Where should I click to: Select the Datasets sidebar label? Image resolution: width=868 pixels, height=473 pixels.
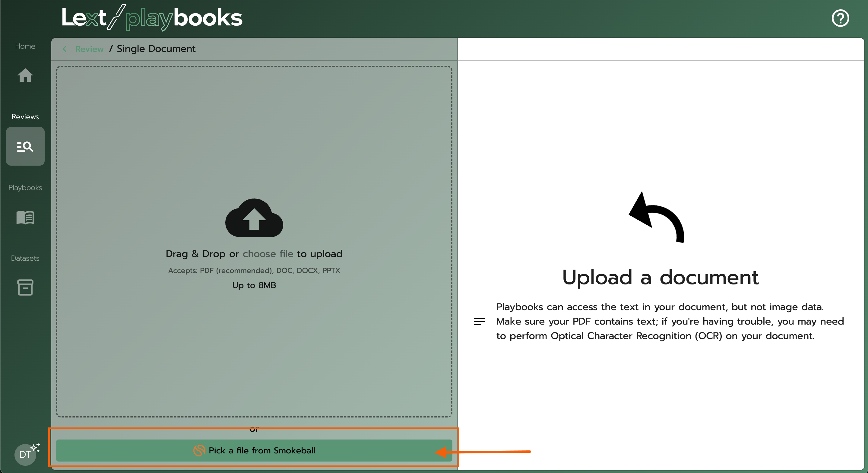[x=25, y=258]
